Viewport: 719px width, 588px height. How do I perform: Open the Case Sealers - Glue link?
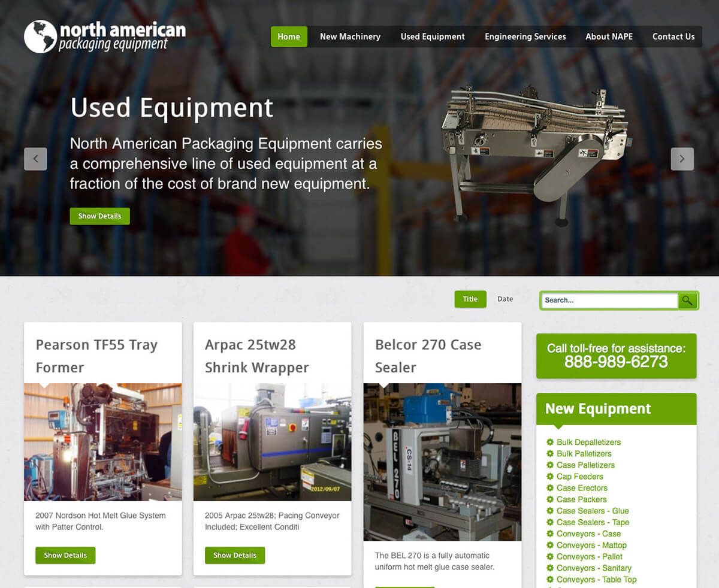[593, 511]
